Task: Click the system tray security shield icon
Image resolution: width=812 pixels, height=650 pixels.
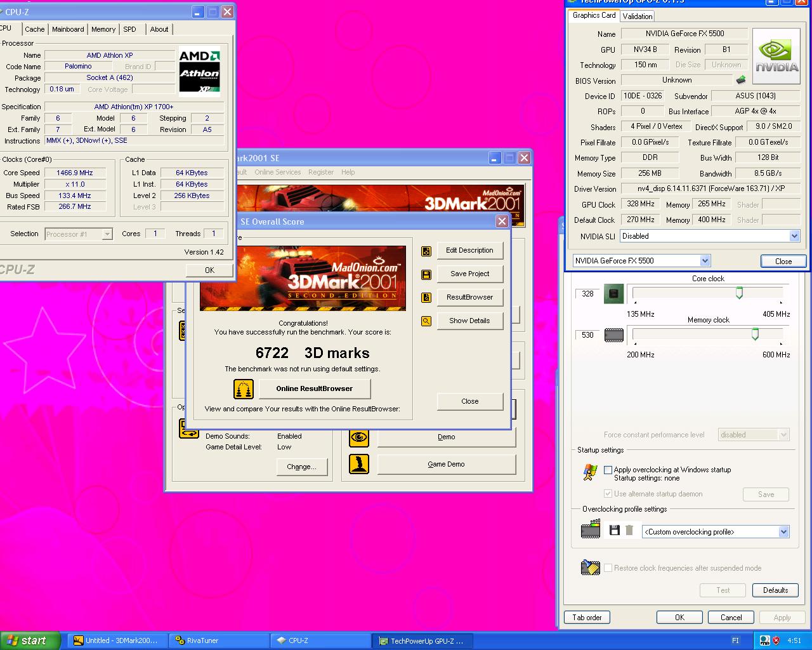Action: coord(776,640)
